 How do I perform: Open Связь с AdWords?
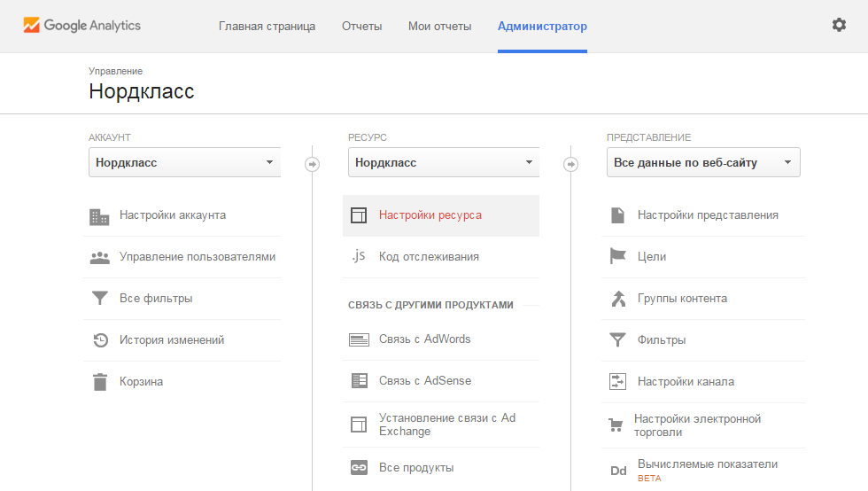[424, 339]
